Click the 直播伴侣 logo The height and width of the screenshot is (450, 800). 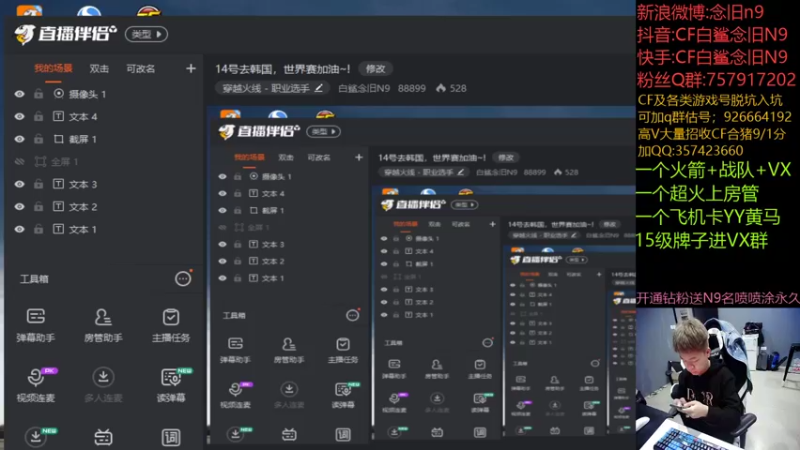[65, 34]
